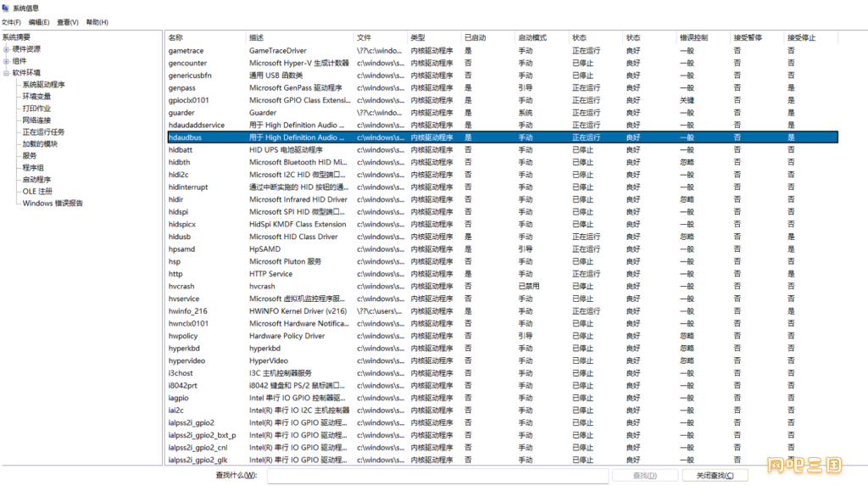Select the hidinterrupt driver row
Viewport: 868px width, 486px height.
[503, 187]
